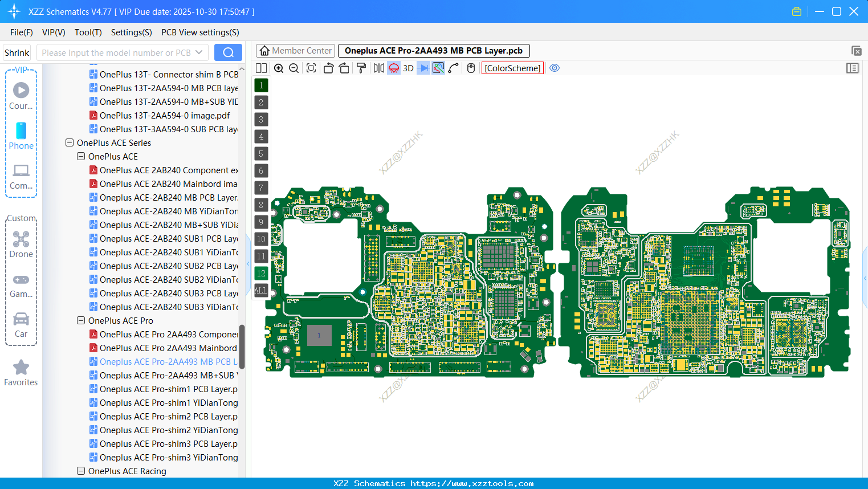Select the curved measurement line tool

(454, 68)
